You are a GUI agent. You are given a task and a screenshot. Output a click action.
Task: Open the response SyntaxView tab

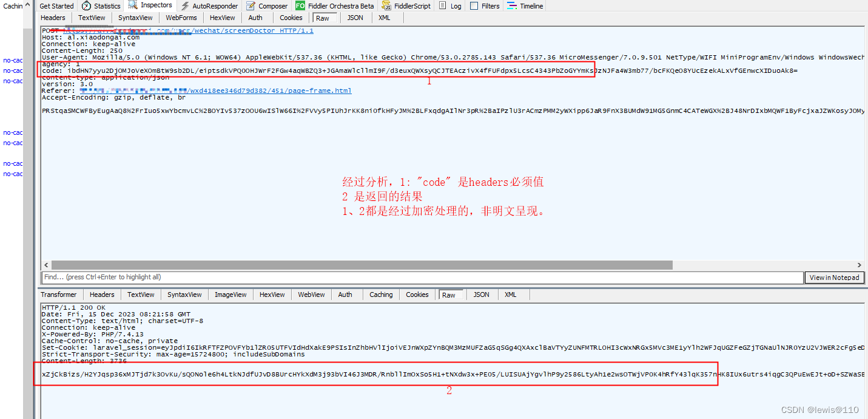(184, 295)
